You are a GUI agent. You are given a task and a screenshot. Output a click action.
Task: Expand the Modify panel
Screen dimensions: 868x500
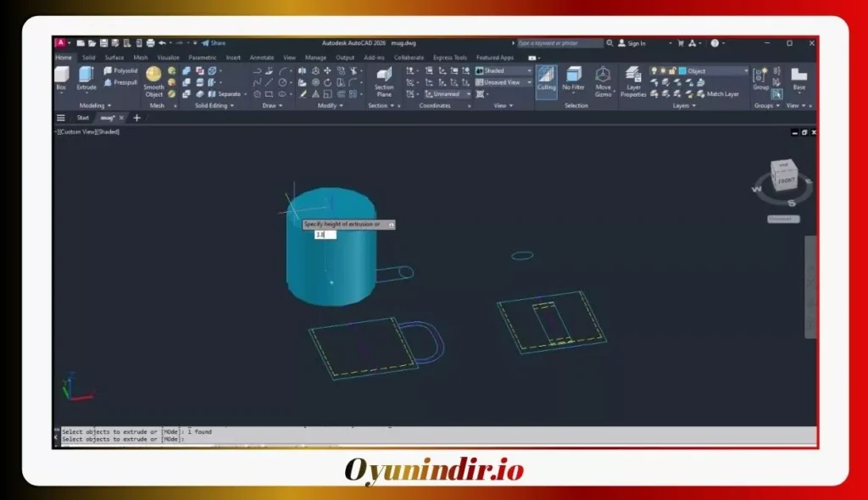(331, 105)
